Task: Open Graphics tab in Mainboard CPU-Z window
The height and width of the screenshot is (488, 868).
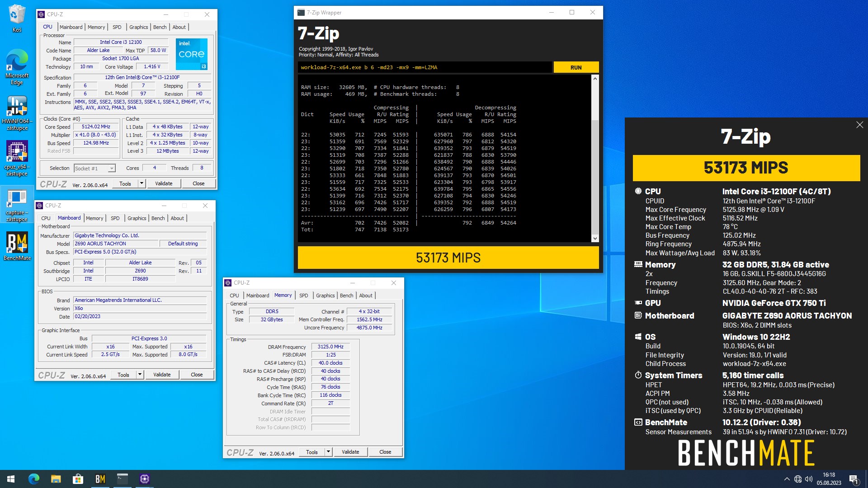Action: (x=137, y=218)
